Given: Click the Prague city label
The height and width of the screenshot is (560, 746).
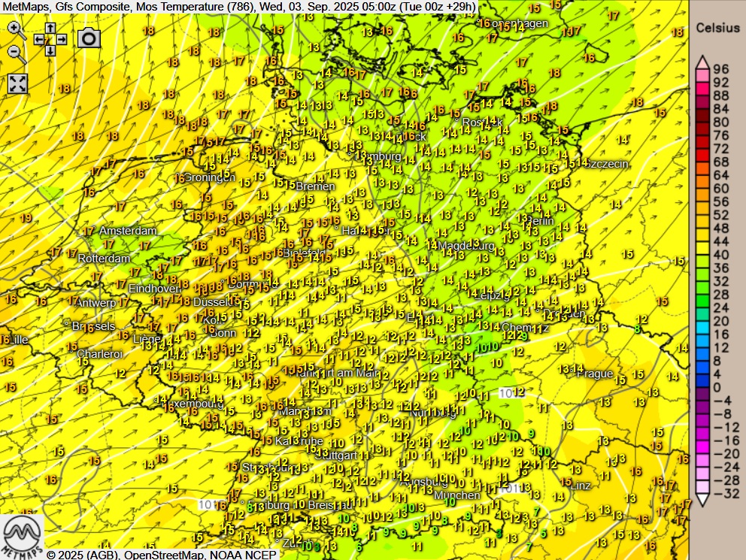Looking at the screenshot, I should (x=596, y=374).
